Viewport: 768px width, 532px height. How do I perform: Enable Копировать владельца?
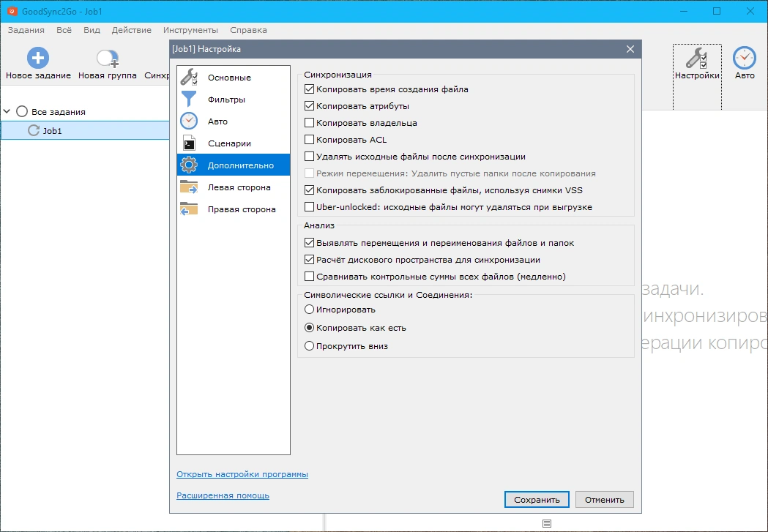pos(309,123)
